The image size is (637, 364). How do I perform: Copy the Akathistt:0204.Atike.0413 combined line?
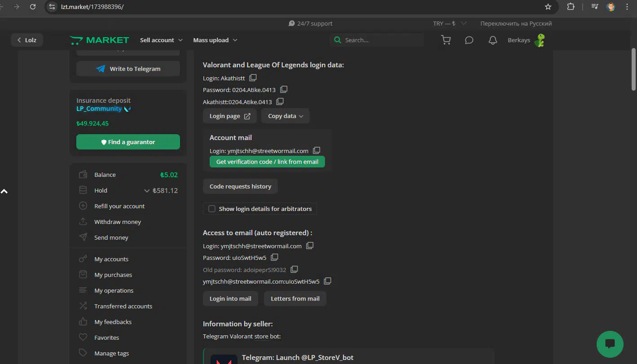[x=280, y=101]
